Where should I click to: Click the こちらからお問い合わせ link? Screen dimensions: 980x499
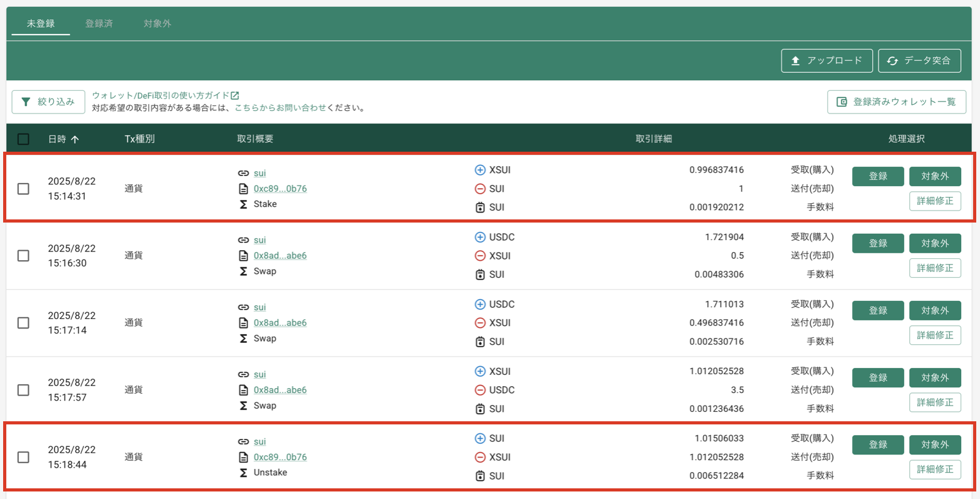tap(281, 108)
